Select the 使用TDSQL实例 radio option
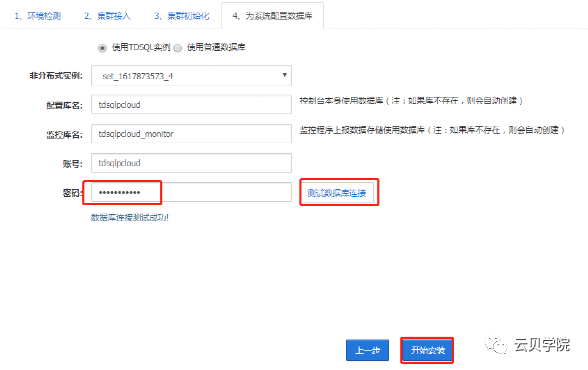 coord(102,48)
